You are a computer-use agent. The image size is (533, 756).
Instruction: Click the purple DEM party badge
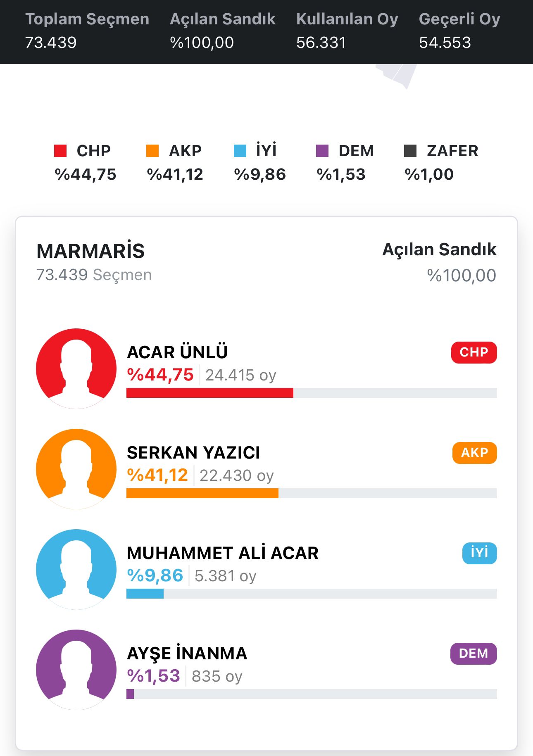[x=473, y=654]
